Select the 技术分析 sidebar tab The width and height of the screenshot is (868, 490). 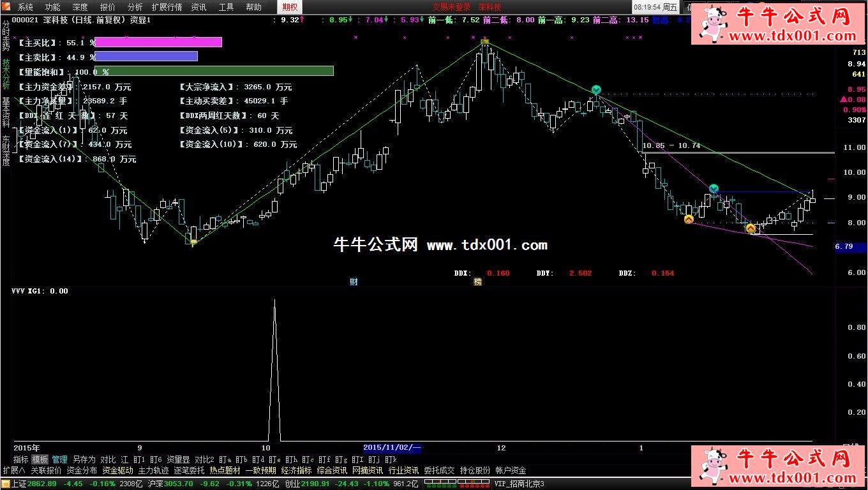(6, 74)
